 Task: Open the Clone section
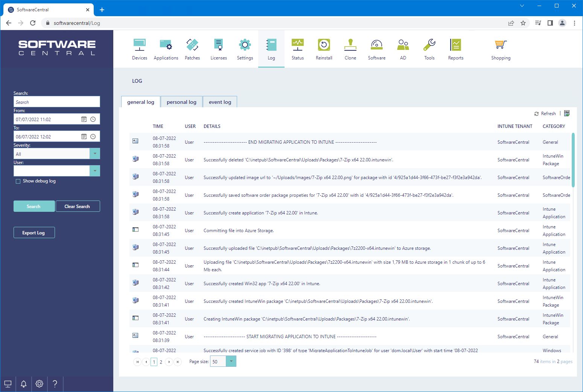point(350,49)
